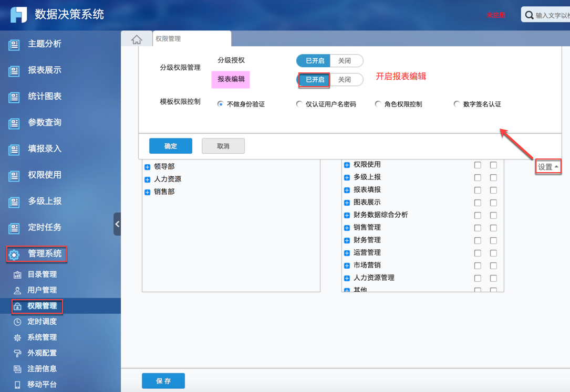Image resolution: width=570 pixels, height=392 pixels.
Task: Expand the 财务管理 tree node
Action: tap(347, 241)
